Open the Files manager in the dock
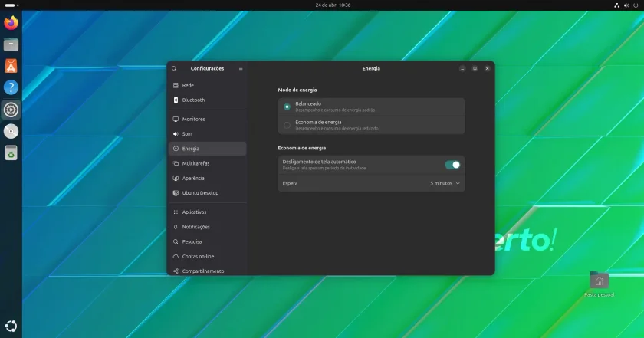This screenshot has height=338, width=644. point(11,44)
